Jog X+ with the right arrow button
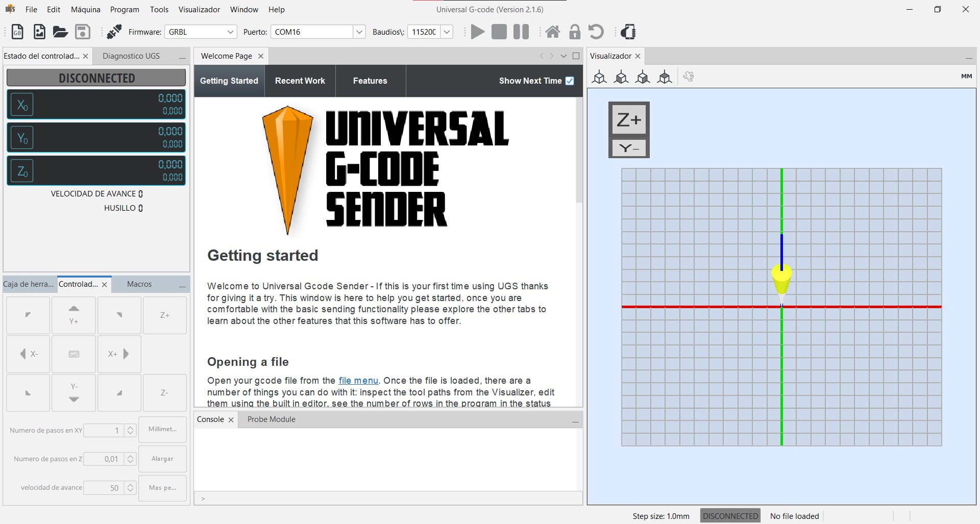The width and height of the screenshot is (980, 524). (119, 354)
